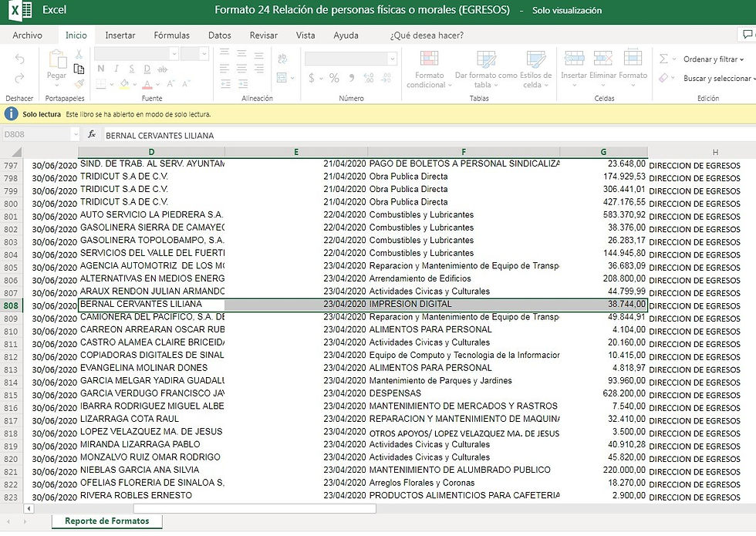Click the ¿Qué desea hacer? search box
The image size is (756, 536).
427,35
